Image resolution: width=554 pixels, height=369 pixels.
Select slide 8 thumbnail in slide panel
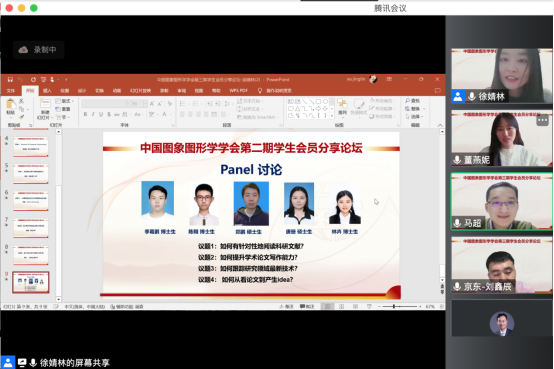coord(31,255)
